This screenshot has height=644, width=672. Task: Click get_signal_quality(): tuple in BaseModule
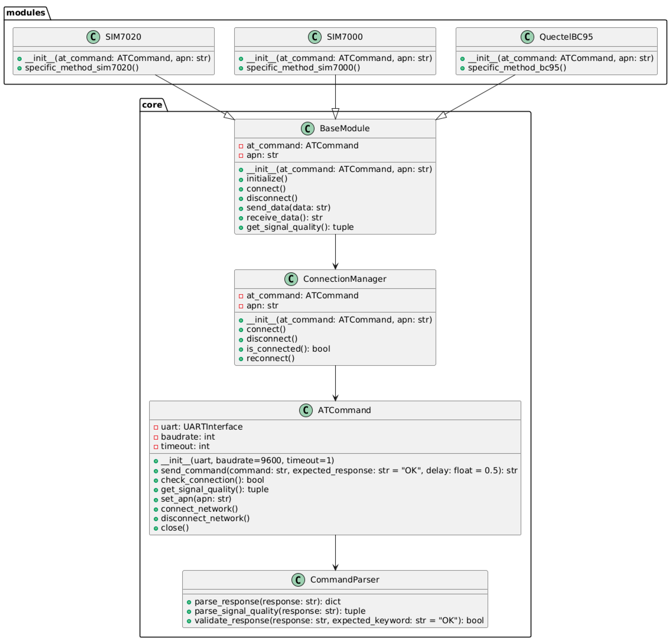(300, 227)
